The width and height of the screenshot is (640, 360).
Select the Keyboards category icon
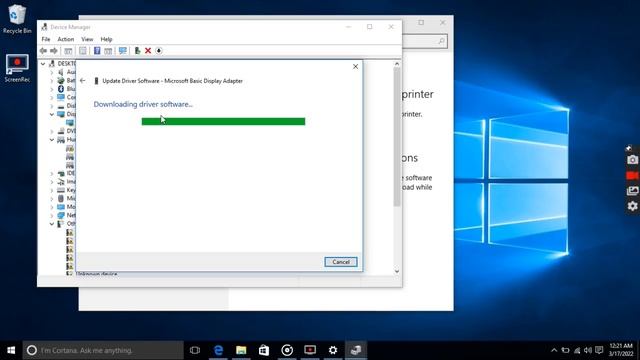(61, 190)
